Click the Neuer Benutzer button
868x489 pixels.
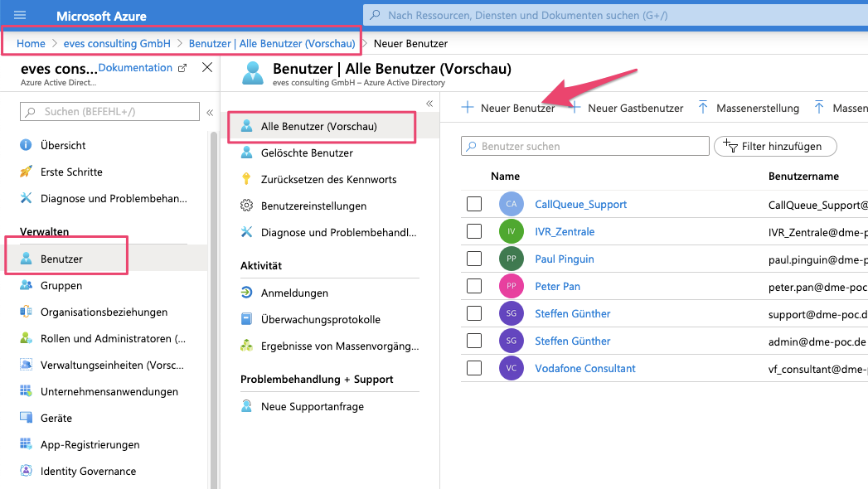[508, 109]
